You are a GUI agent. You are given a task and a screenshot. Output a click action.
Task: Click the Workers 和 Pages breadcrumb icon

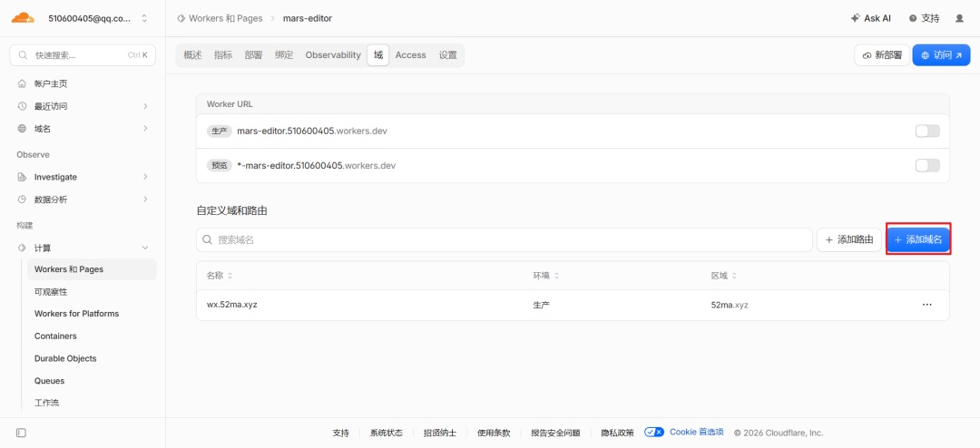pyautogui.click(x=181, y=19)
